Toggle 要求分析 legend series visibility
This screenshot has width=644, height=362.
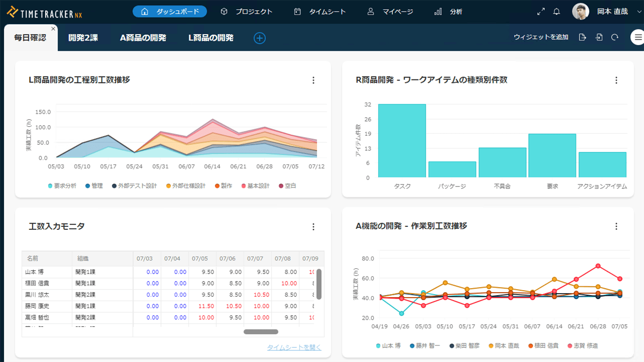coord(62,186)
